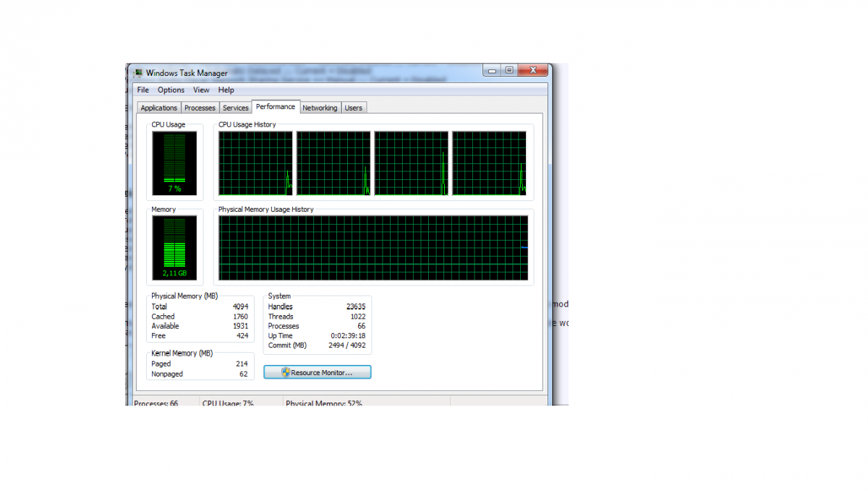Click the 'Windows Task Manager' title text
The height and width of the screenshot is (490, 868).
tap(187, 73)
